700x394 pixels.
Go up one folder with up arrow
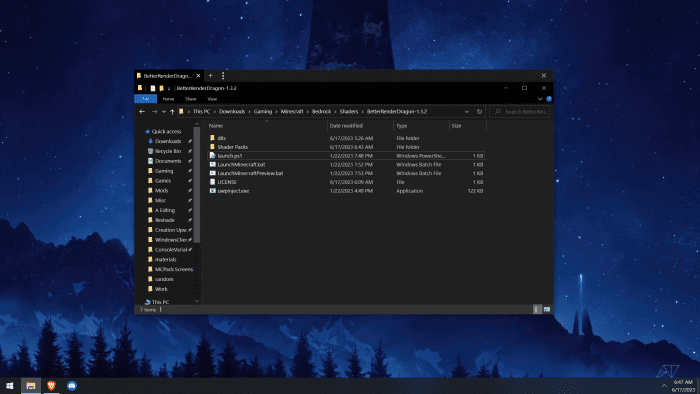(x=172, y=112)
